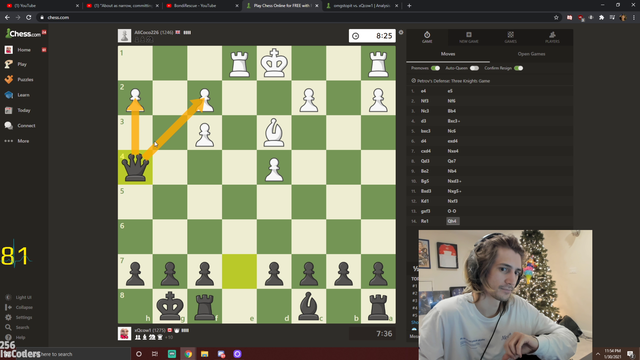This screenshot has width=640, height=360.
Task: Click opponent AliCoco226's avatar
Action: [124, 36]
